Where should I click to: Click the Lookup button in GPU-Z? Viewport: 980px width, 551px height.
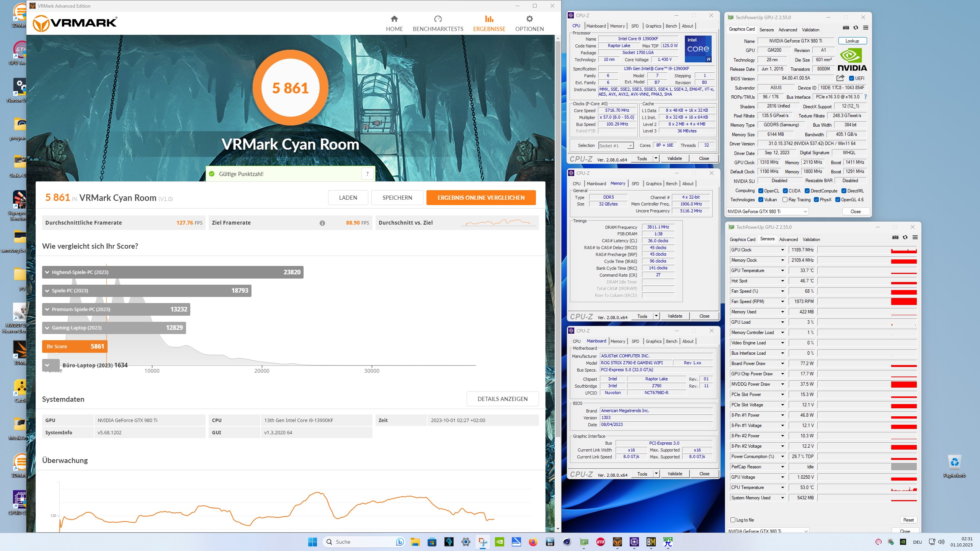pos(852,41)
